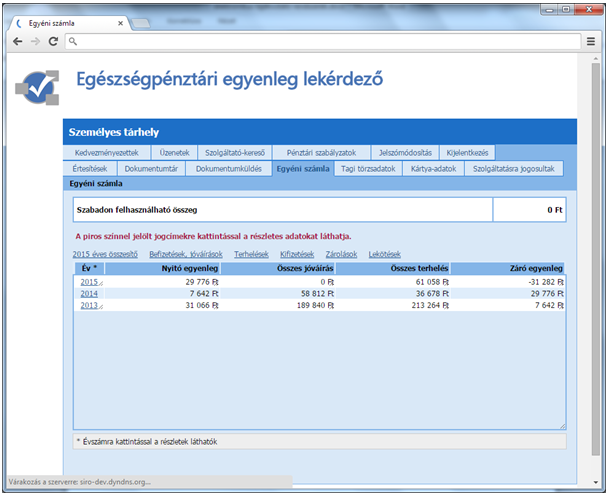Select the 36 678 Ft debit value
609x495 pixels.
432,294
